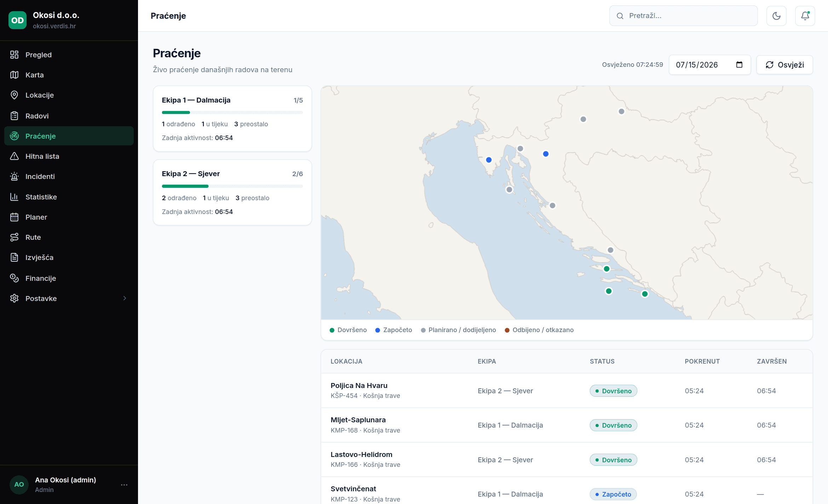Click Dovršeno badge for Lastovo-Helidrom

coord(613,460)
